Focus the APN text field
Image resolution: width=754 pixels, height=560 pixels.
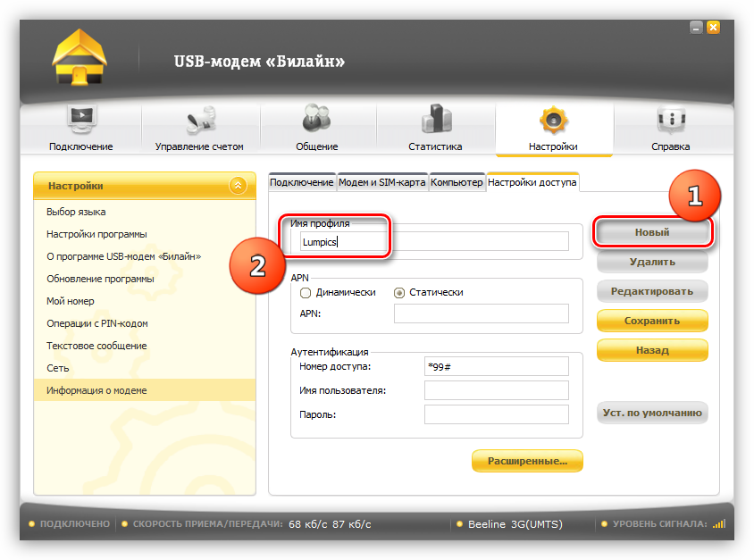[x=482, y=313]
